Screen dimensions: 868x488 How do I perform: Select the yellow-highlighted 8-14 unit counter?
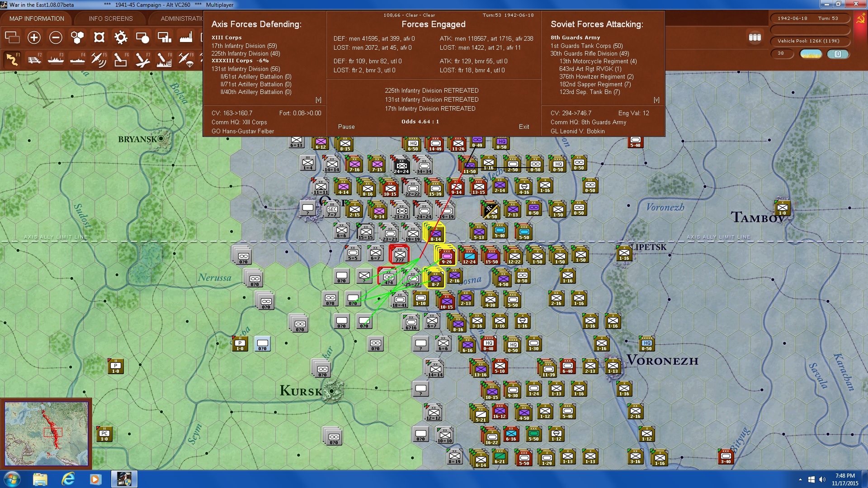point(435,234)
